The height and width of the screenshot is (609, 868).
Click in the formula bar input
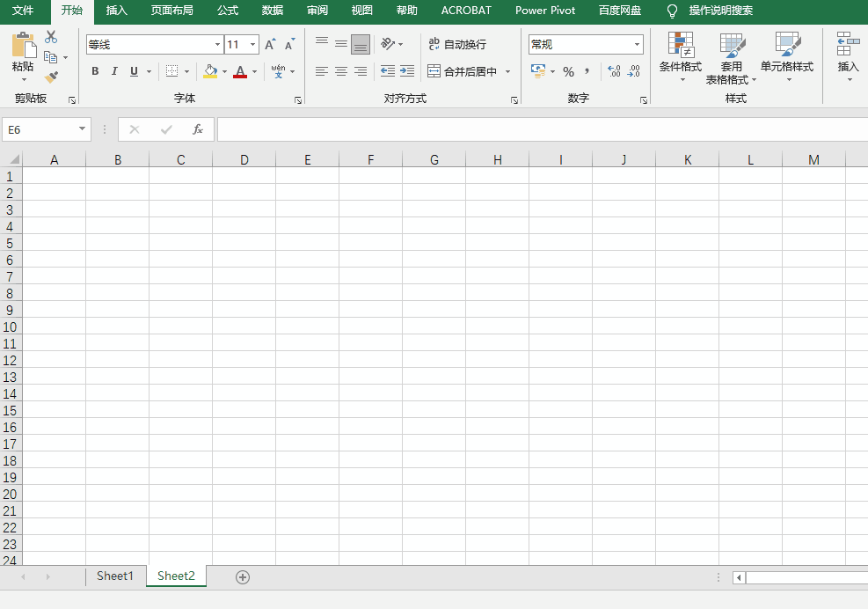543,129
